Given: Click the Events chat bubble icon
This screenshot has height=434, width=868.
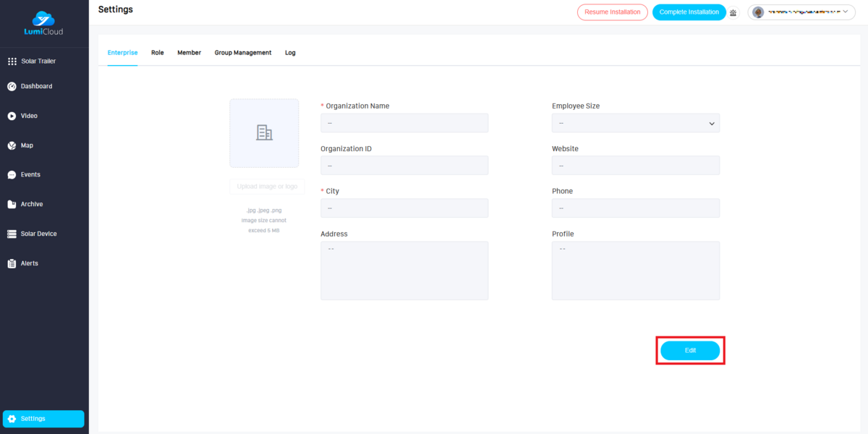Looking at the screenshot, I should (12, 175).
